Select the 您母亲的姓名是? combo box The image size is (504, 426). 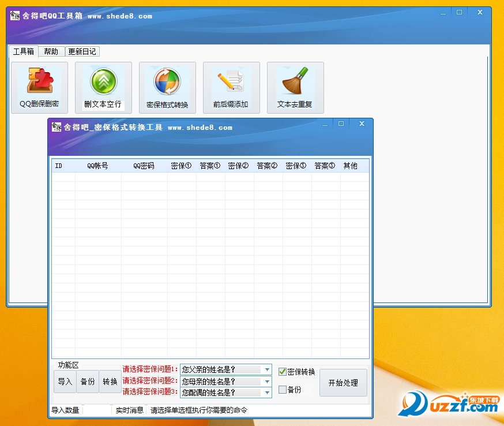click(226, 382)
